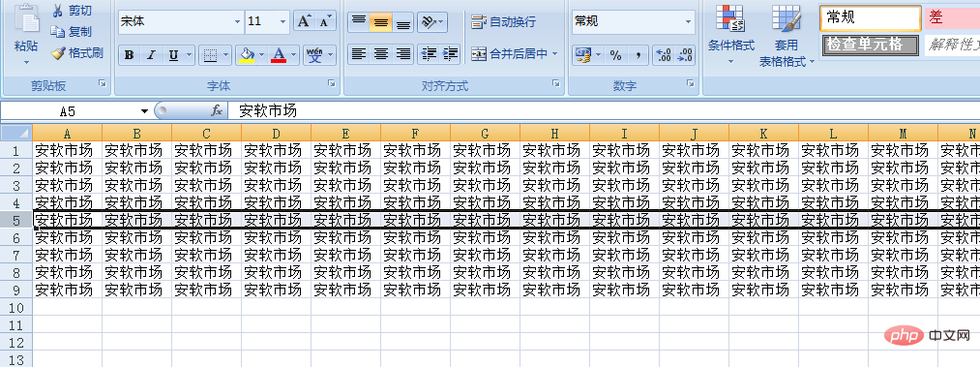The height and width of the screenshot is (367, 980).
Task: Apply percent style with the % icon
Action: (x=615, y=55)
